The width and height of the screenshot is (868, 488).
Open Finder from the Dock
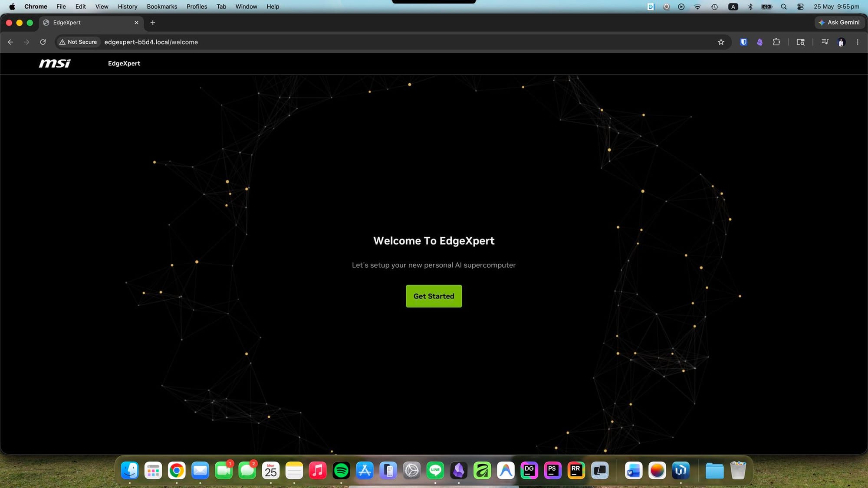[130, 470]
